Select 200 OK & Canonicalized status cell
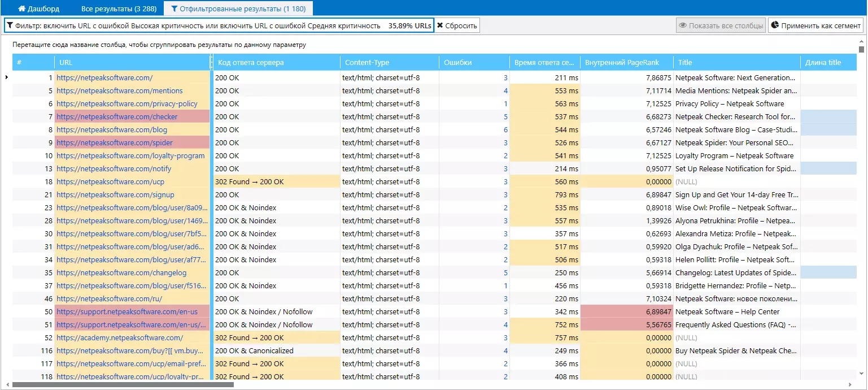 tap(277, 351)
